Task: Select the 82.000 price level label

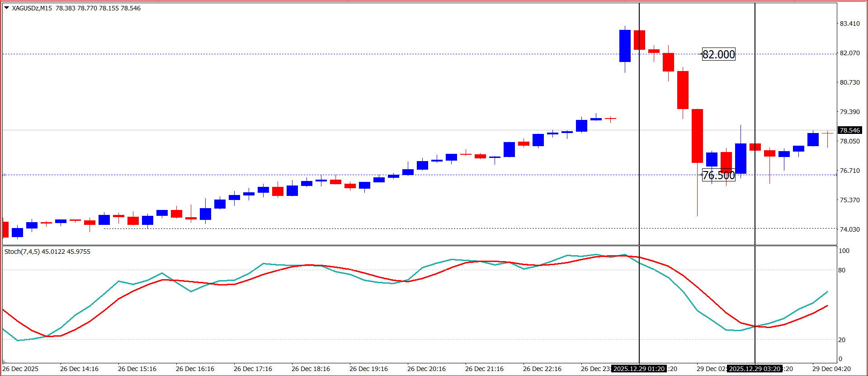Action: (x=718, y=54)
